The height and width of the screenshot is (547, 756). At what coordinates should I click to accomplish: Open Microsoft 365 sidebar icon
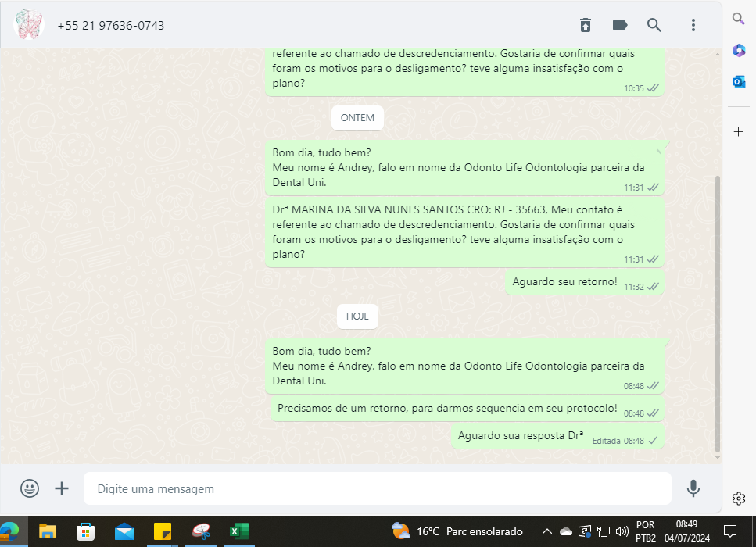(x=739, y=50)
